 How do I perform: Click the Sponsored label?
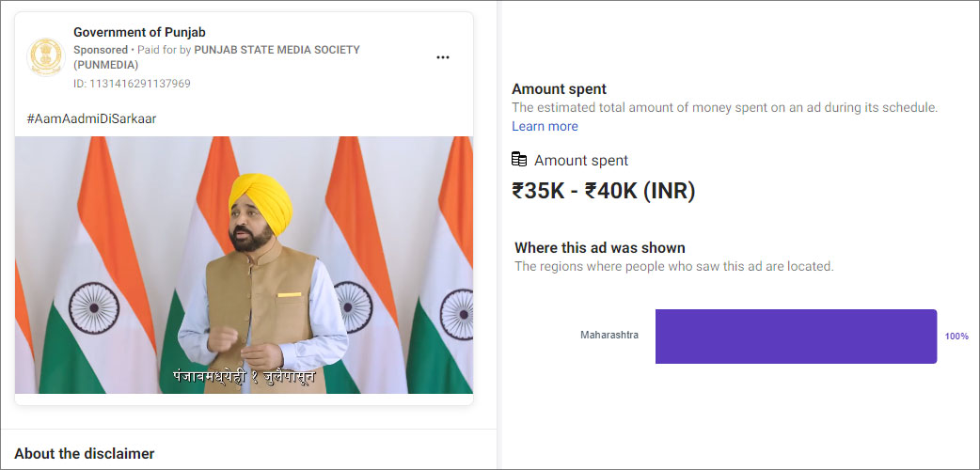(100, 50)
